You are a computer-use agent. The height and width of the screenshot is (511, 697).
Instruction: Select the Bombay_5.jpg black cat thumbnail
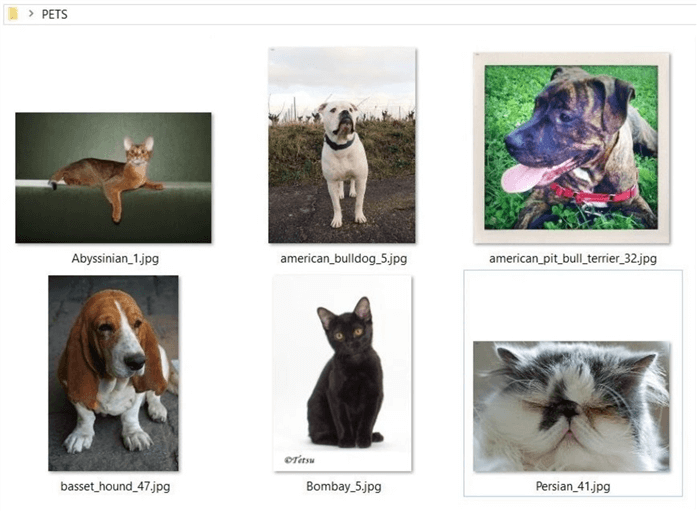pyautogui.click(x=343, y=373)
